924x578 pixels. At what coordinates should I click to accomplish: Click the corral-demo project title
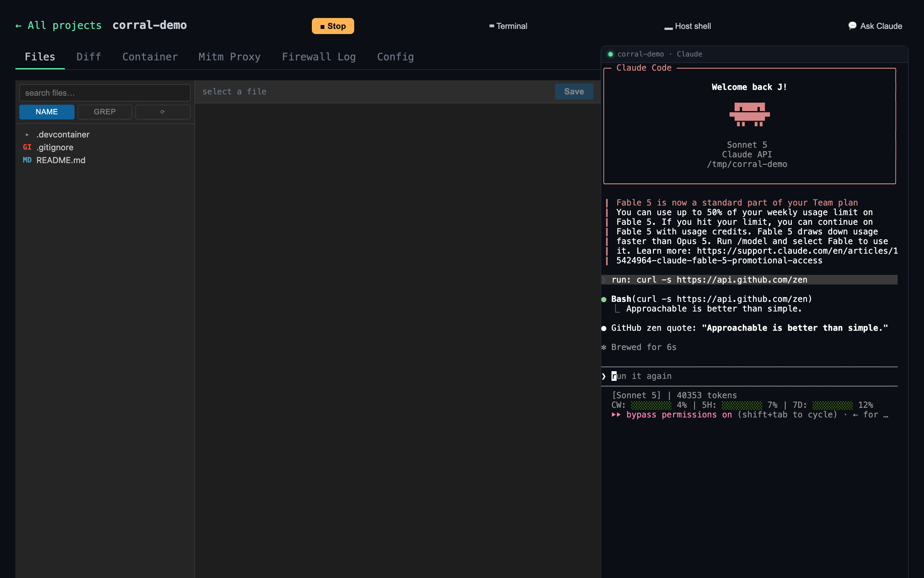[x=150, y=25]
